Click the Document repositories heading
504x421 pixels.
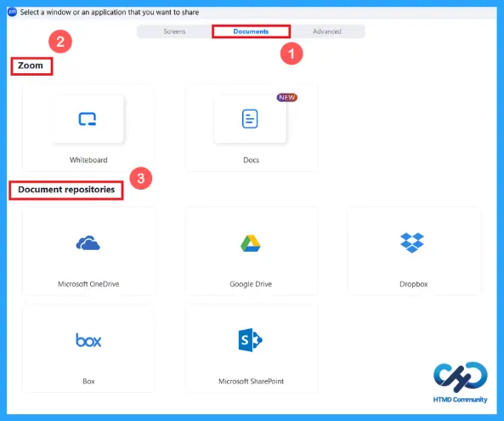click(66, 190)
